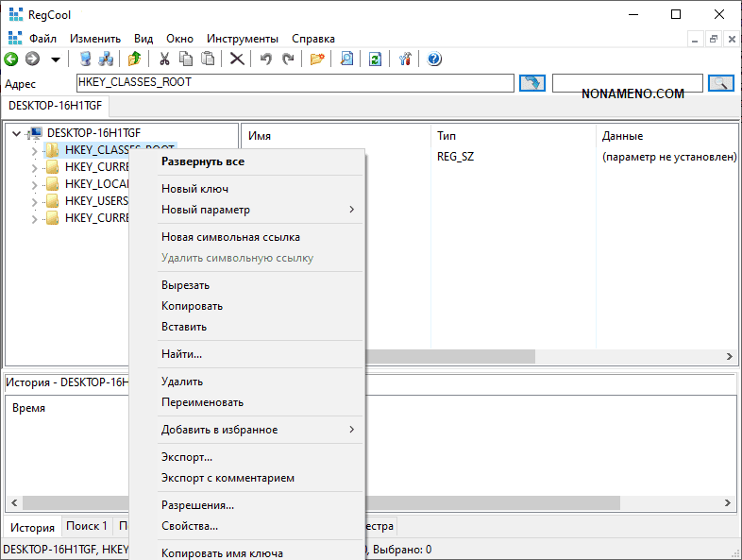The height and width of the screenshot is (560, 742).
Task: Switch to the Поиск 1 tab
Action: (87, 526)
